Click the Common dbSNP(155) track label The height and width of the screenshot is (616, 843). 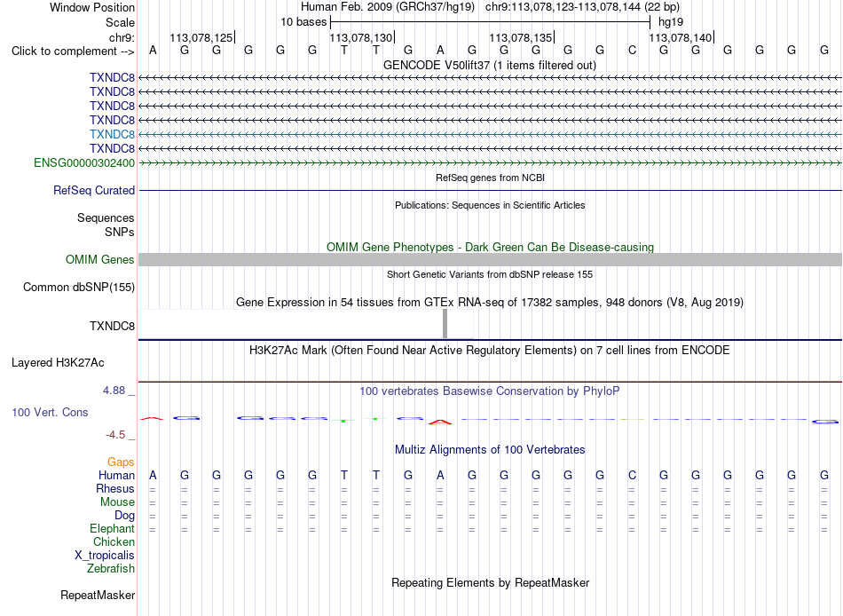pos(79,287)
